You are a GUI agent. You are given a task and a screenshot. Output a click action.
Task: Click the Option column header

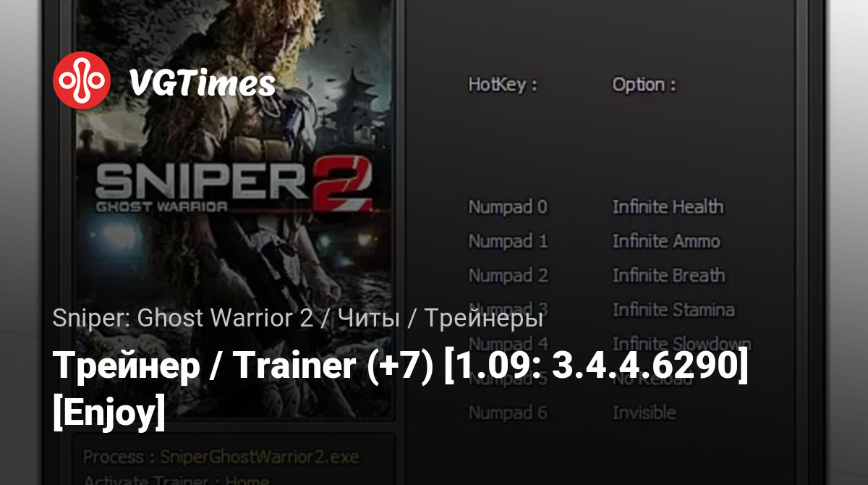[644, 85]
